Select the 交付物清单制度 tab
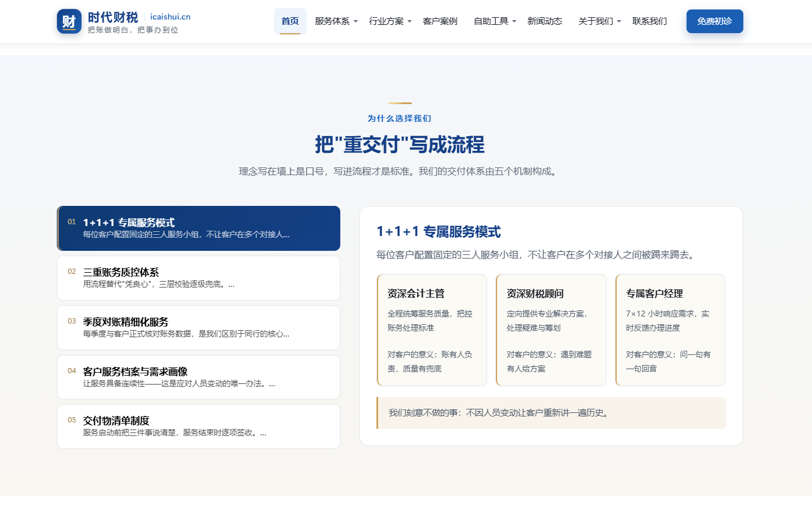The height and width of the screenshot is (507, 812). tap(199, 427)
